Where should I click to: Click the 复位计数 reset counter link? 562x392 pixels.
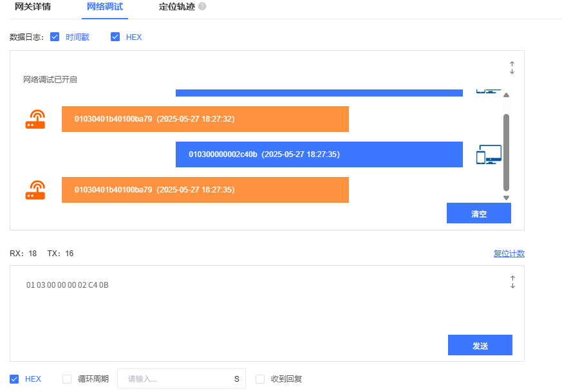point(509,254)
